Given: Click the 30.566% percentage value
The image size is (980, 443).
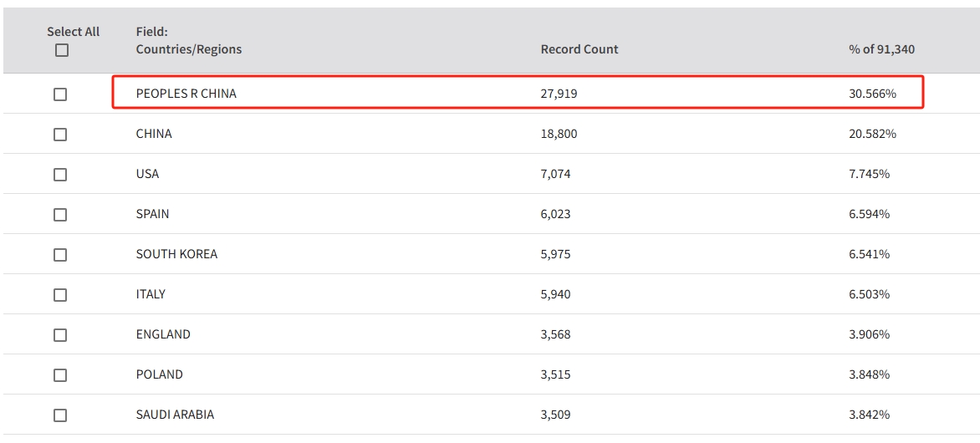Looking at the screenshot, I should [x=872, y=94].
